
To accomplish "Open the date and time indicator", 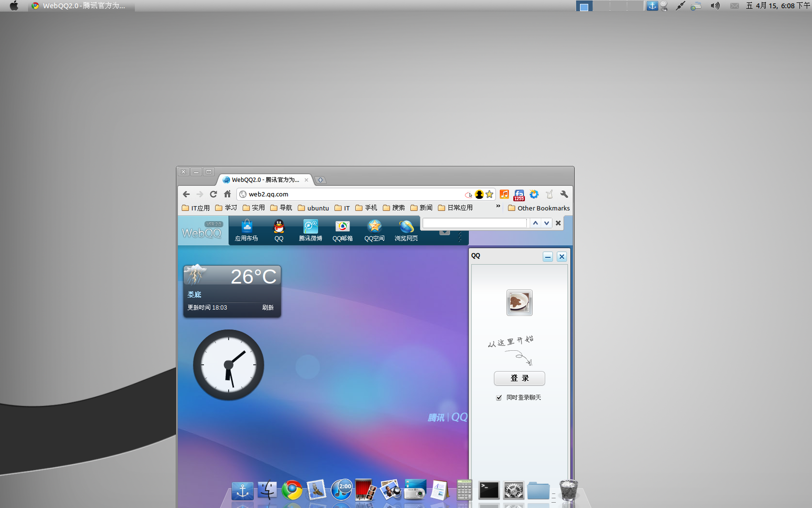I will [778, 6].
